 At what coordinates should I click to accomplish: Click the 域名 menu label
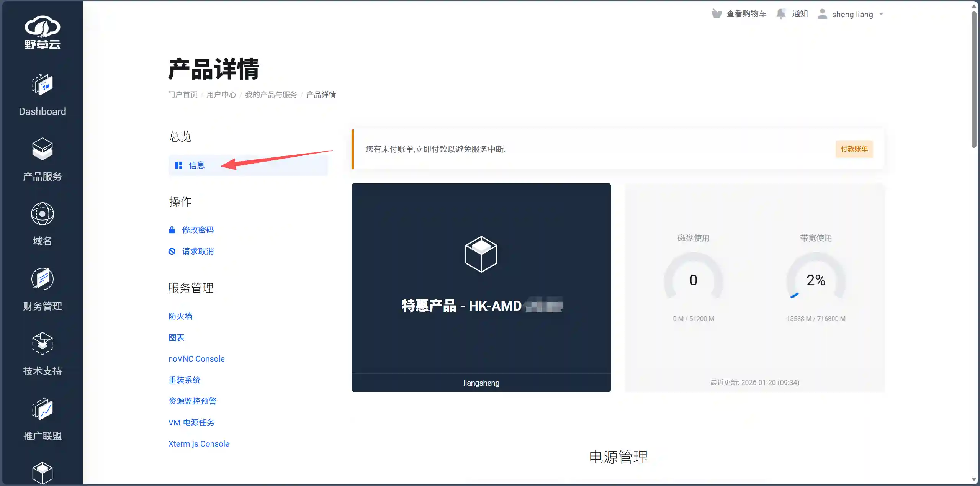(x=43, y=241)
